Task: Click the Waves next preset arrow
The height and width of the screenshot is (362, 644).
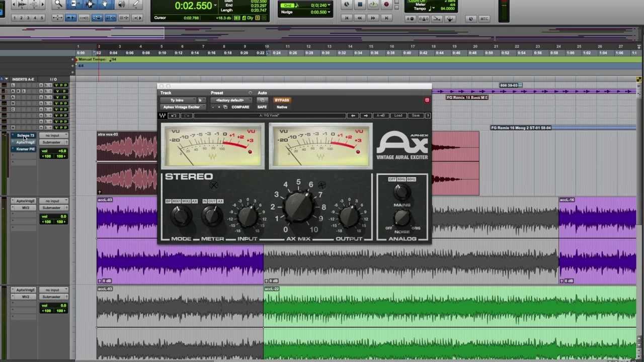Action: click(366, 116)
